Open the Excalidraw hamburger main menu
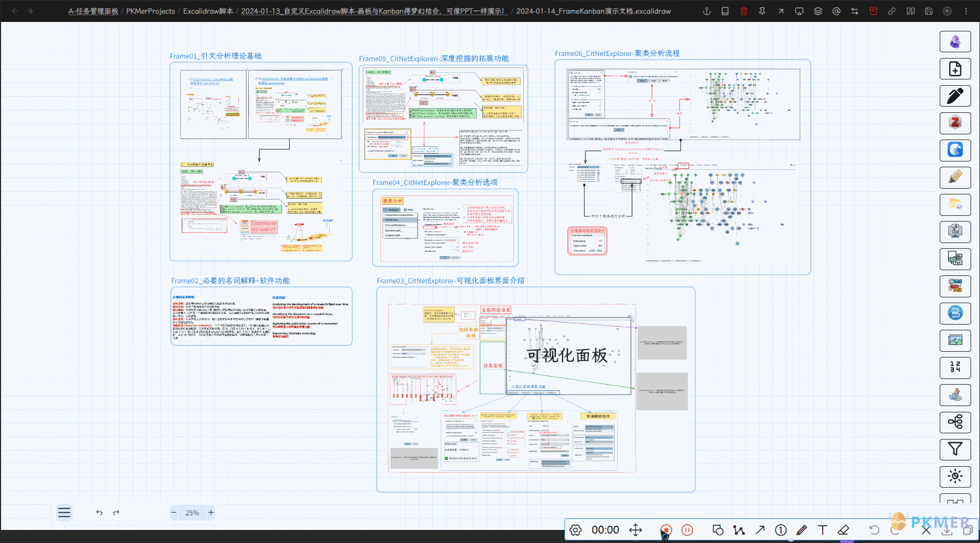This screenshot has width=980, height=543. pos(64,513)
